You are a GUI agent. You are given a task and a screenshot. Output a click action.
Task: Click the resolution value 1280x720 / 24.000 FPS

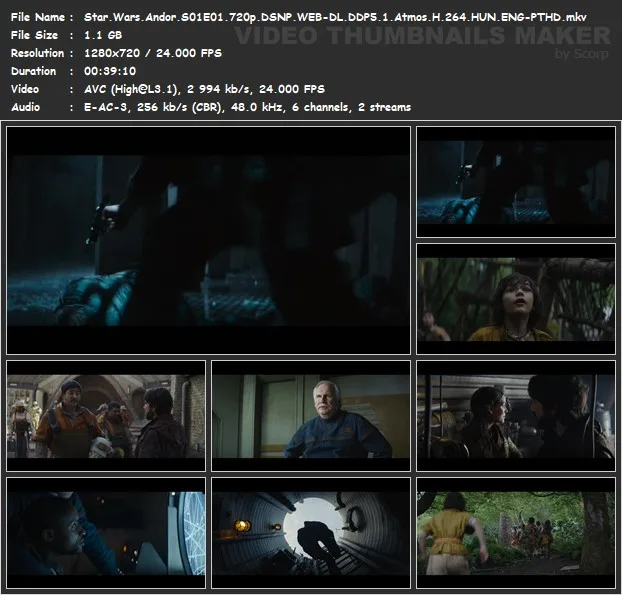click(x=153, y=53)
